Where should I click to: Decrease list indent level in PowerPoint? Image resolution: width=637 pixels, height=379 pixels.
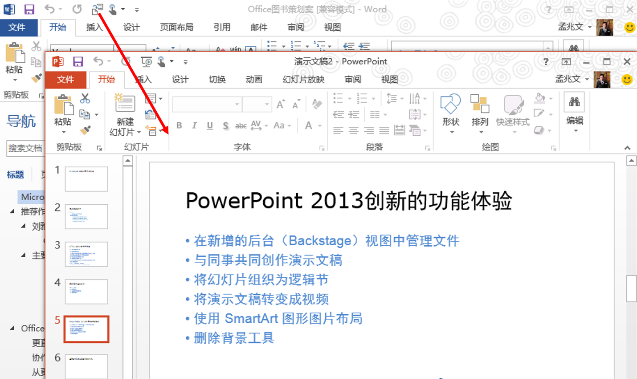pyautogui.click(x=338, y=115)
